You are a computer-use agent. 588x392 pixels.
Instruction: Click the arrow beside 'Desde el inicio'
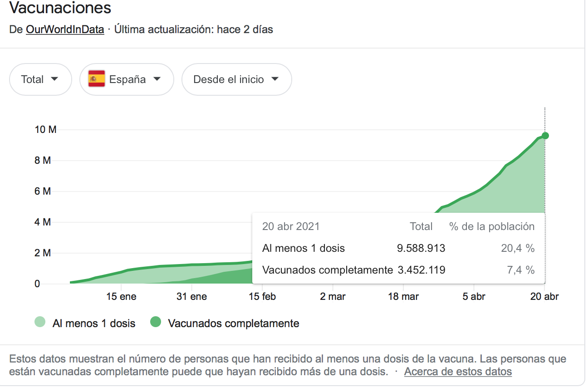click(x=274, y=79)
